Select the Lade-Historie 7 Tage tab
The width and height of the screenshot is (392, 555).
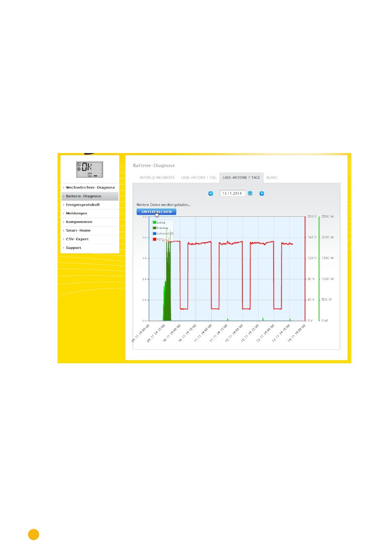point(241,178)
